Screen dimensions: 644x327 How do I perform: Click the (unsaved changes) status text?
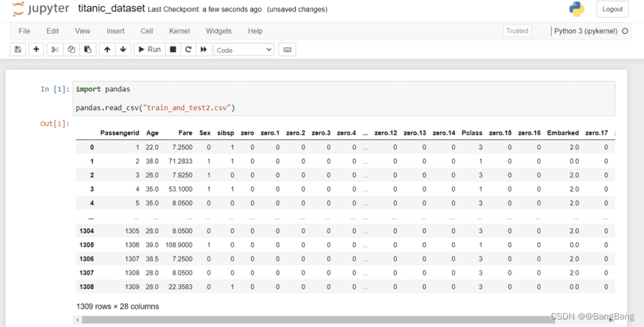297,9
